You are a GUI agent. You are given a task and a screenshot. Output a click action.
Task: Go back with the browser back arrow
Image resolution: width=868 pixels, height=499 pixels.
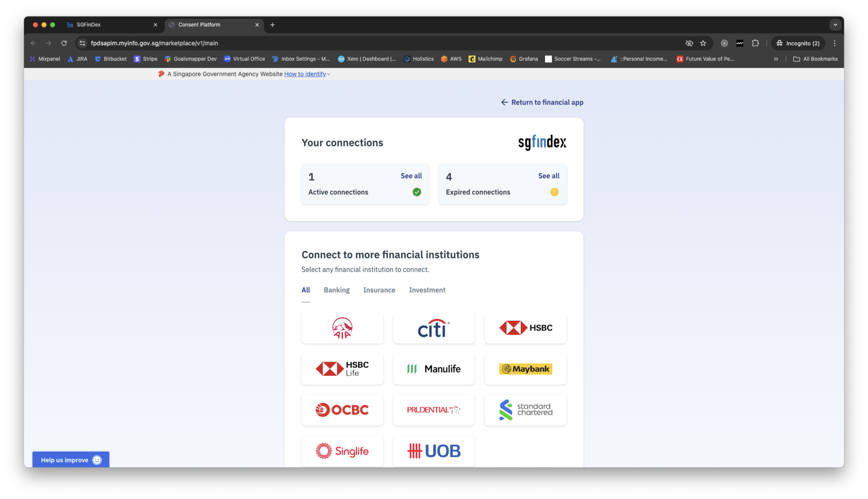click(x=33, y=43)
